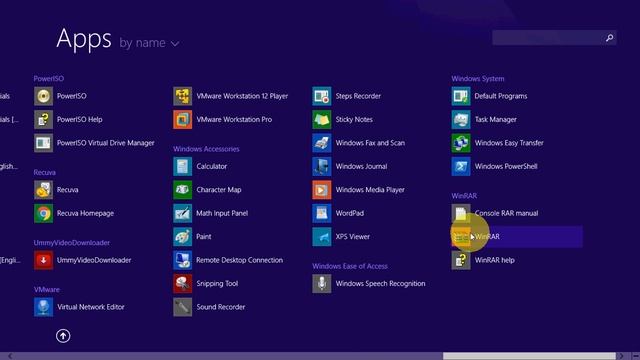The image size is (640, 360).
Task: Open Console RAR manual icon
Action: click(x=461, y=213)
